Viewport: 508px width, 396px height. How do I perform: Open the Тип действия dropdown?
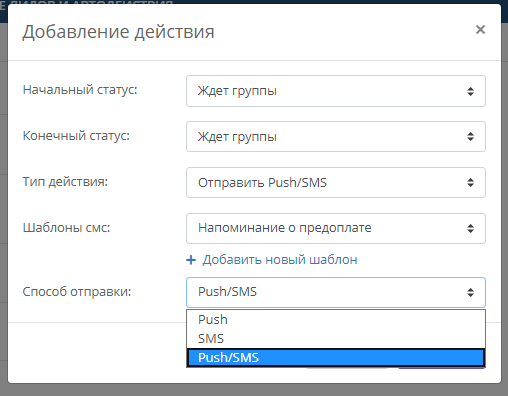click(x=336, y=183)
